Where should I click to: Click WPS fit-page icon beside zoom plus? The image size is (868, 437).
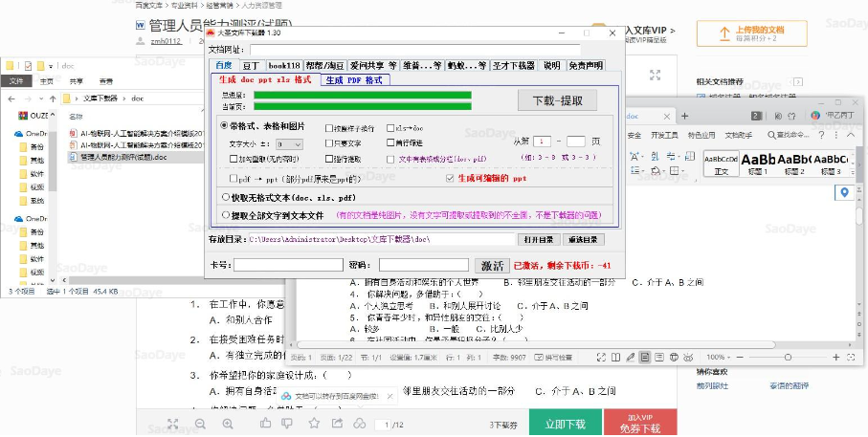click(852, 358)
